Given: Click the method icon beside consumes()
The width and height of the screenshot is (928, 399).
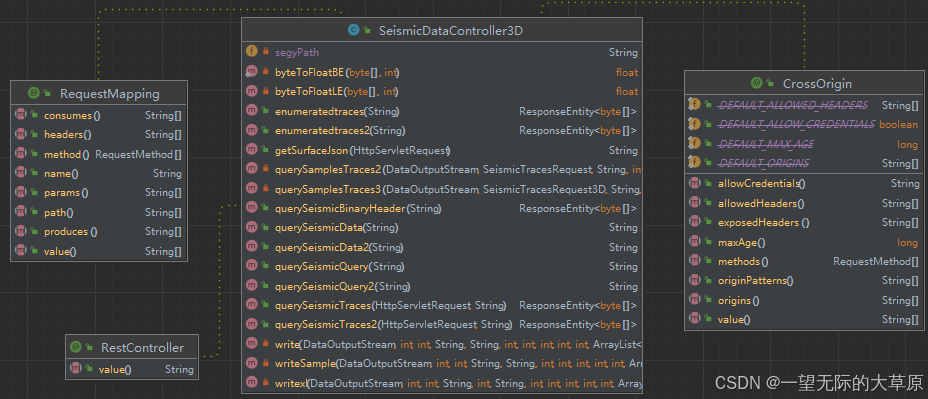Looking at the screenshot, I should point(21,115).
